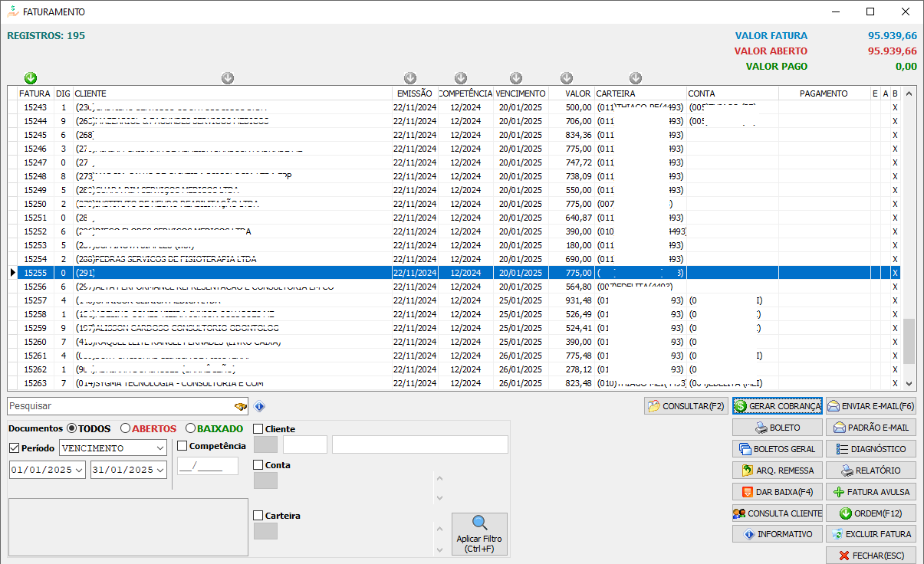This screenshot has width=924, height=564.
Task: Open the VENCIMENTO period type dropdown
Action: pyautogui.click(x=159, y=448)
